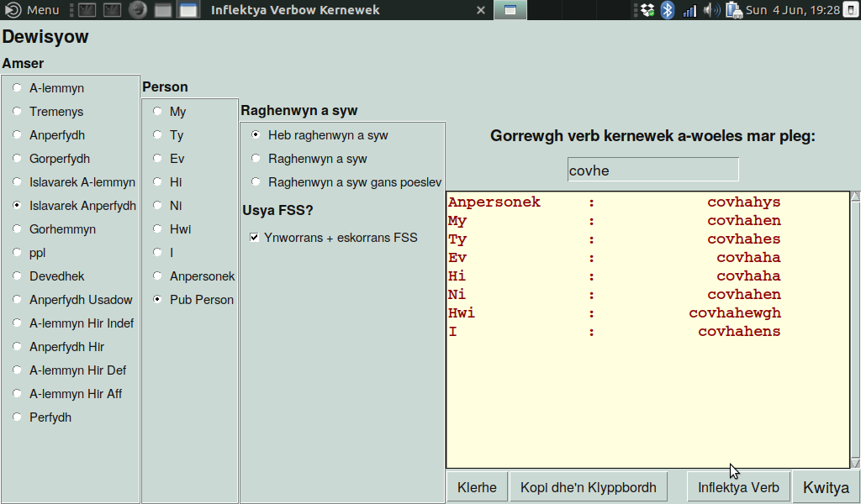The height and width of the screenshot is (504, 861).
Task: Select Raghenwyn a syw gans poeslev
Action: (x=256, y=182)
